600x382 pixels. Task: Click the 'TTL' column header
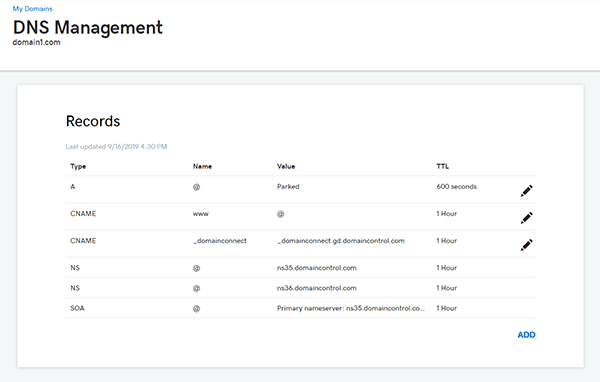tap(442, 167)
